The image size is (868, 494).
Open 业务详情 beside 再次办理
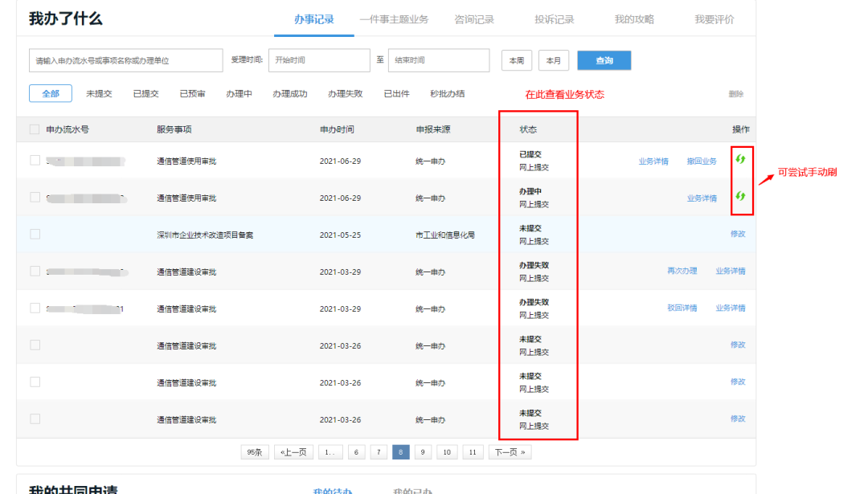[730, 271]
